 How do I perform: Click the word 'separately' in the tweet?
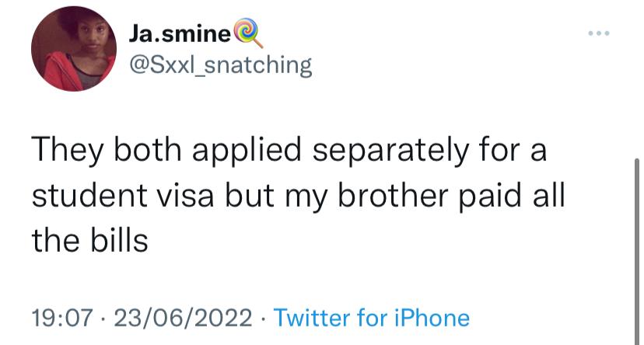tap(390, 151)
